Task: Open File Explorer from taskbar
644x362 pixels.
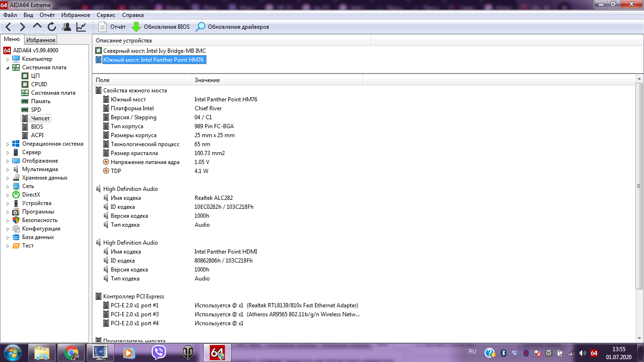Action: [42, 353]
